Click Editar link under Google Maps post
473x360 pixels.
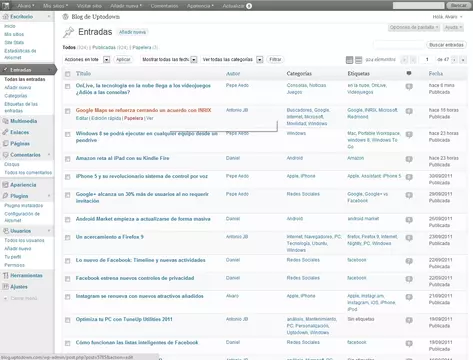(x=82, y=118)
